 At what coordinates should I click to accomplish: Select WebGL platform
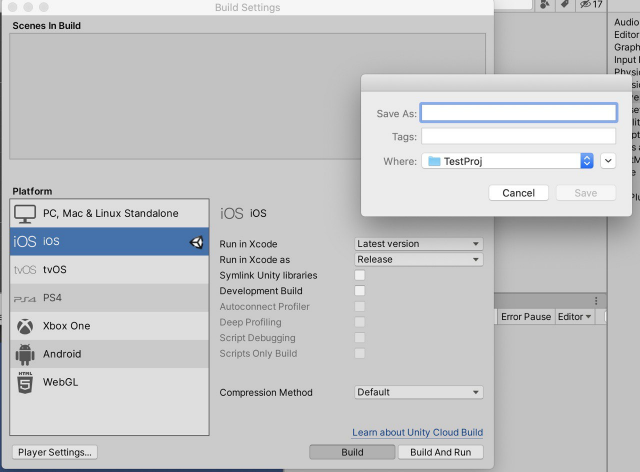tap(109, 383)
